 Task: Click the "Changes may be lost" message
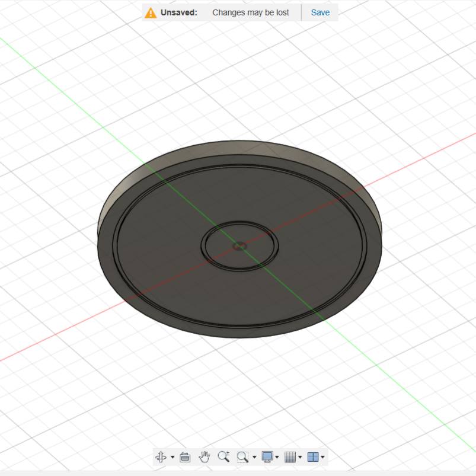coord(250,13)
